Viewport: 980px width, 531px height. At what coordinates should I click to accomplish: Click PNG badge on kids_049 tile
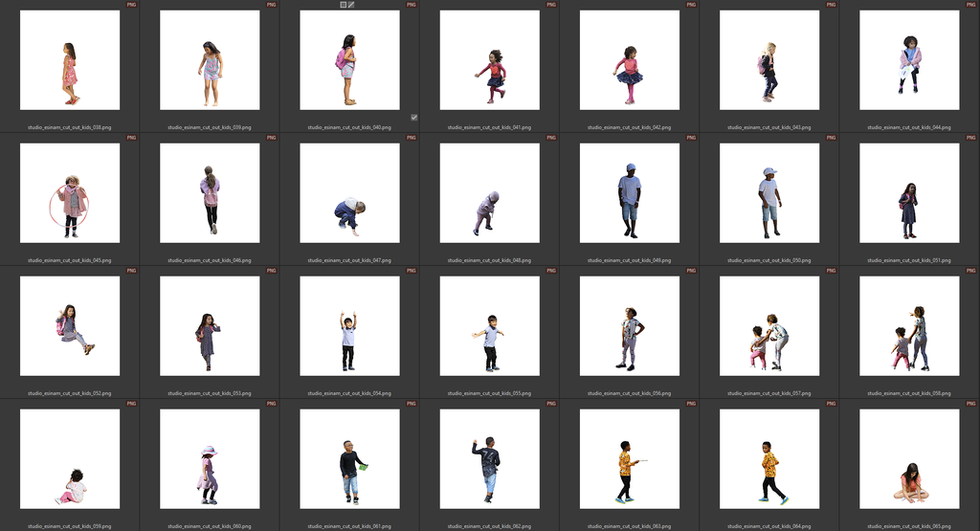pyautogui.click(x=691, y=138)
